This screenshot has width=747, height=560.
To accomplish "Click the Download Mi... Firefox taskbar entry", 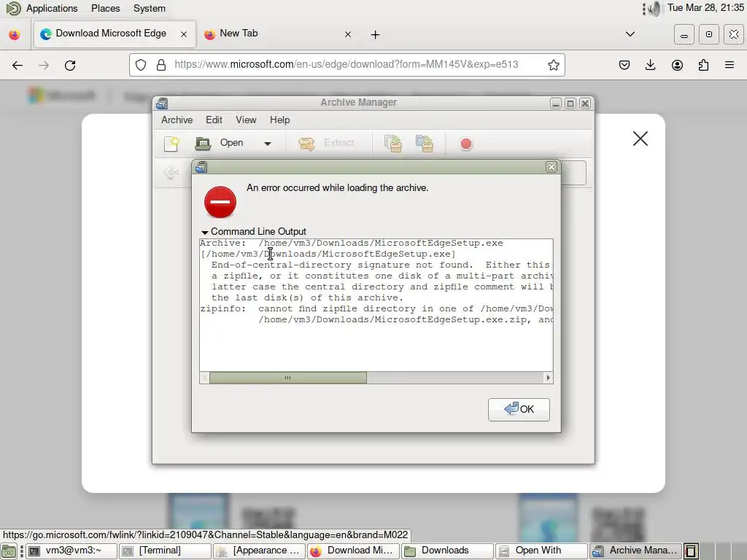I will (353, 551).
